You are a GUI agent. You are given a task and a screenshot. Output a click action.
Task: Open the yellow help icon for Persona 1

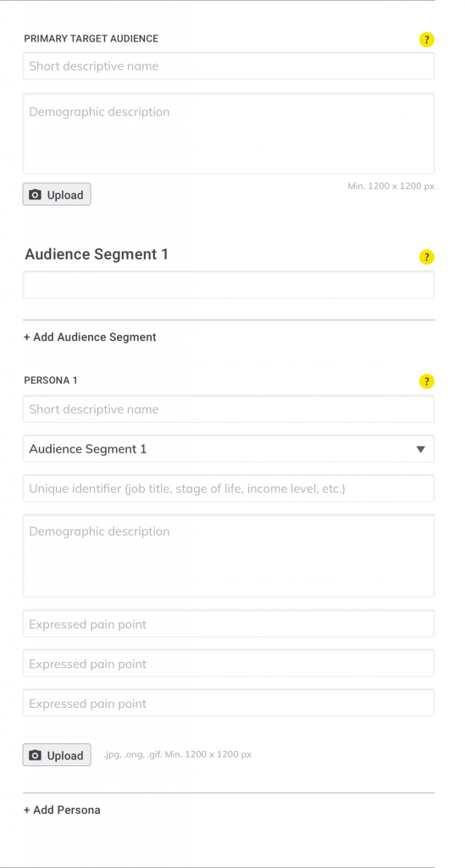coord(426,381)
